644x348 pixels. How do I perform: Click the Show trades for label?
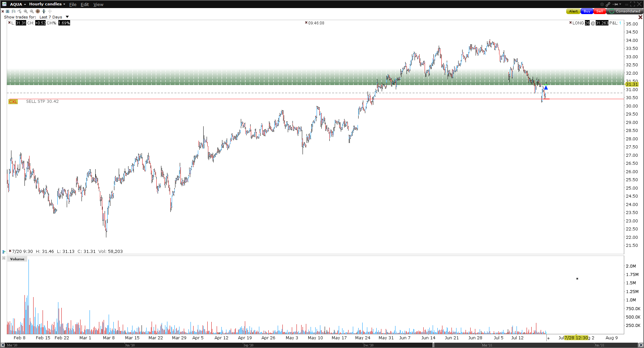[20, 17]
